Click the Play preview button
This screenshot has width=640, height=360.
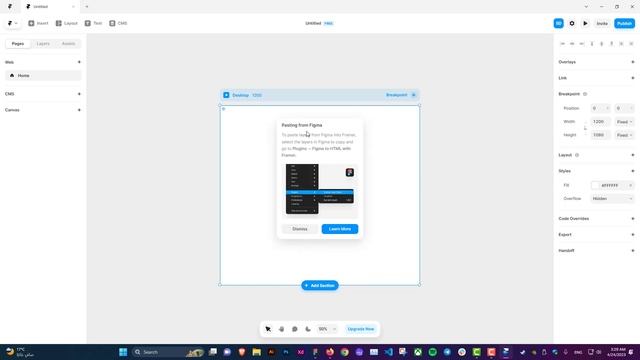[x=585, y=23]
